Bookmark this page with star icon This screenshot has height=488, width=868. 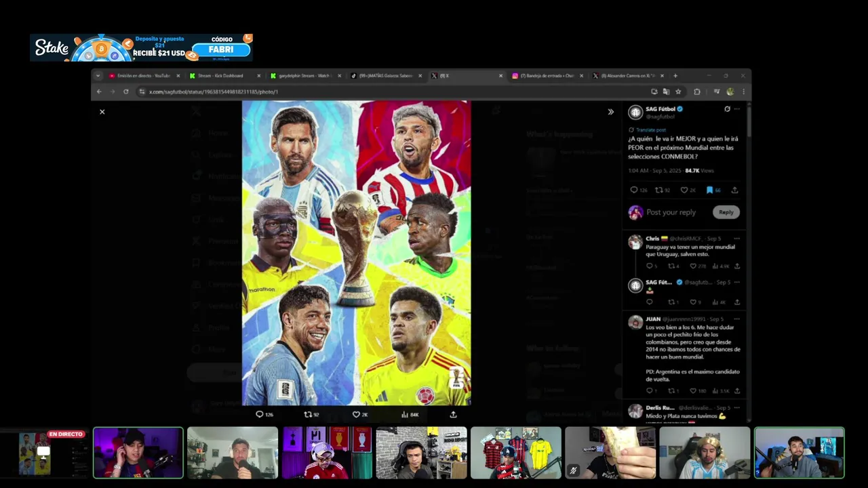point(678,91)
